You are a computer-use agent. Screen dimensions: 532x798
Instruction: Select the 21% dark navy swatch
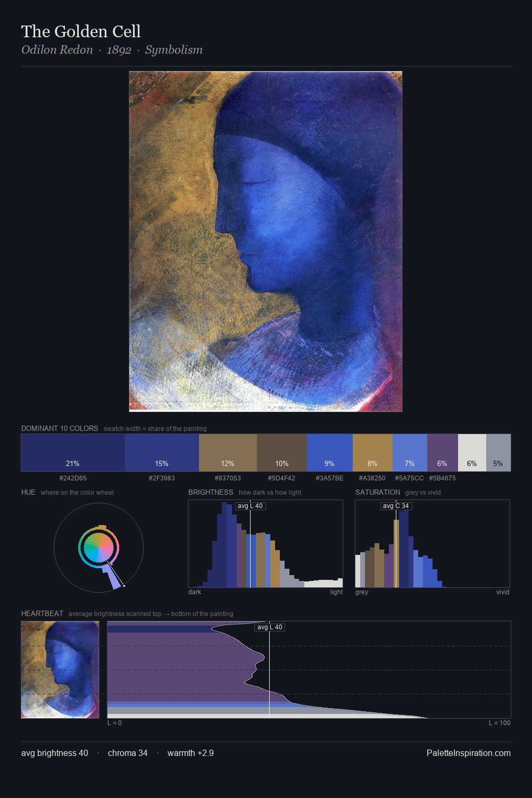tap(73, 453)
